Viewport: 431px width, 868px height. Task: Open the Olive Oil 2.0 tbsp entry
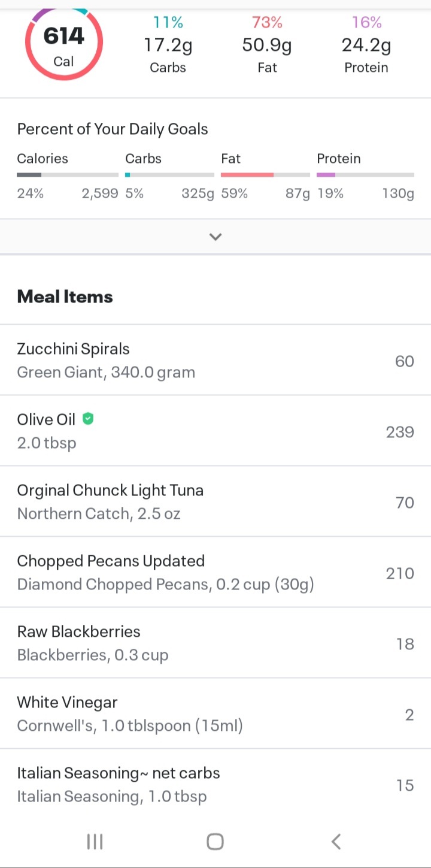point(215,431)
